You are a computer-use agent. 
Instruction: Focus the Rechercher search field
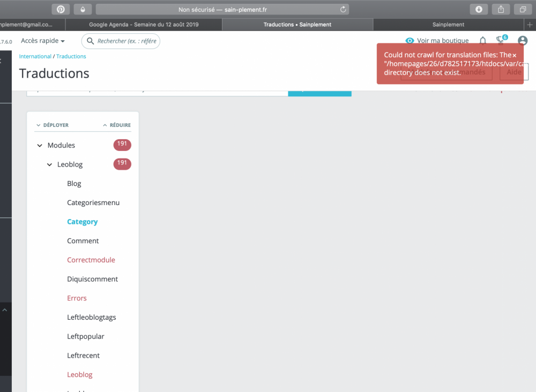[121, 41]
